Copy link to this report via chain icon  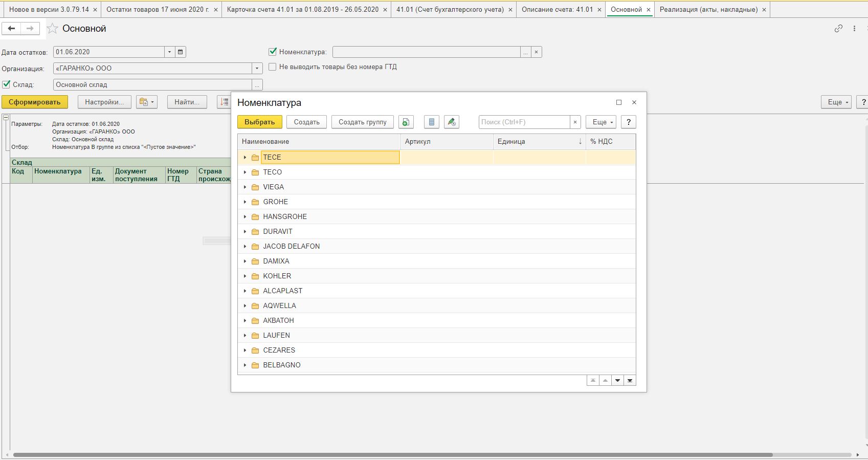pyautogui.click(x=838, y=29)
